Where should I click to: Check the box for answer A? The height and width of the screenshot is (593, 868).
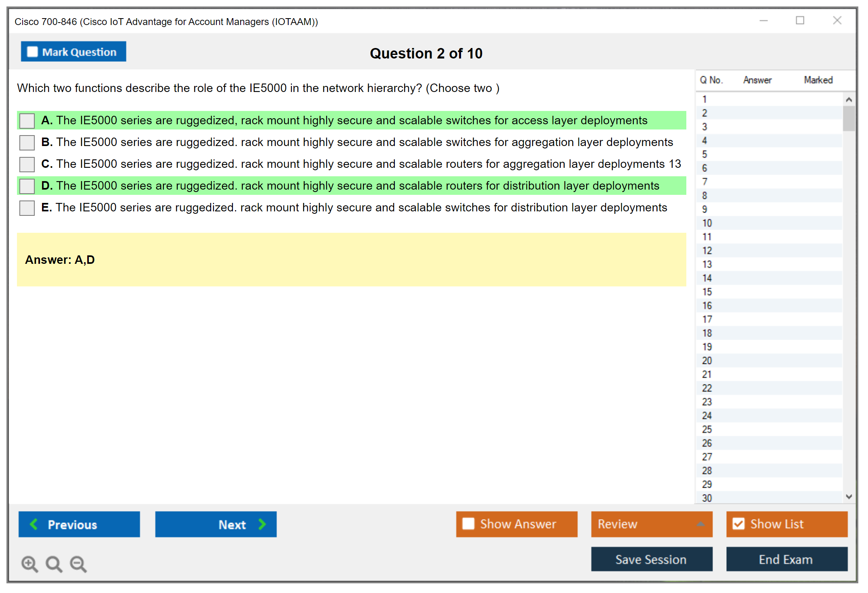click(27, 121)
